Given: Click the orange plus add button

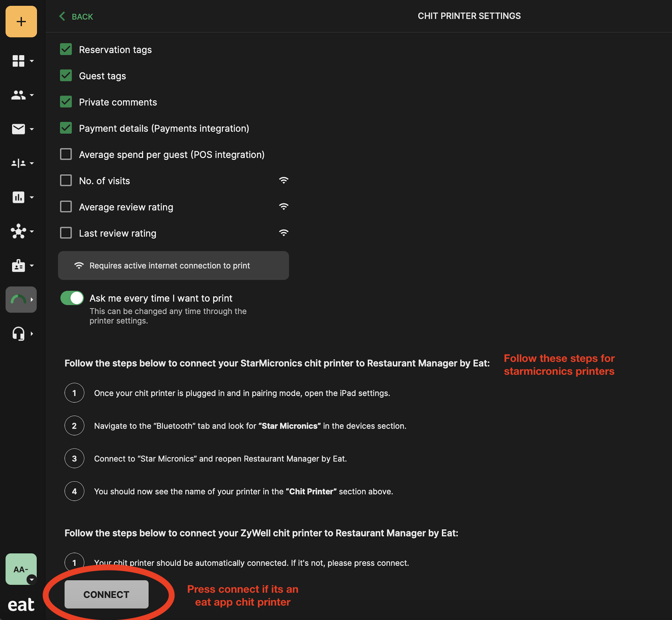Looking at the screenshot, I should click(x=21, y=21).
